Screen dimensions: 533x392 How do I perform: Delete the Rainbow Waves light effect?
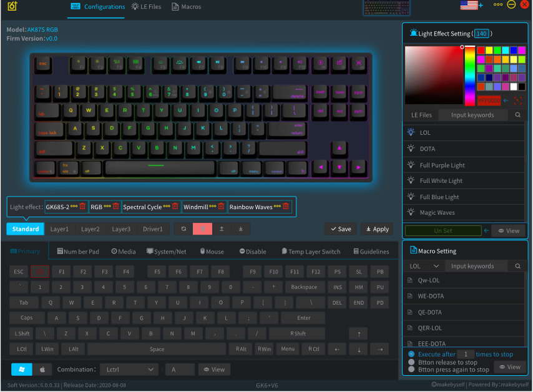tap(286, 206)
